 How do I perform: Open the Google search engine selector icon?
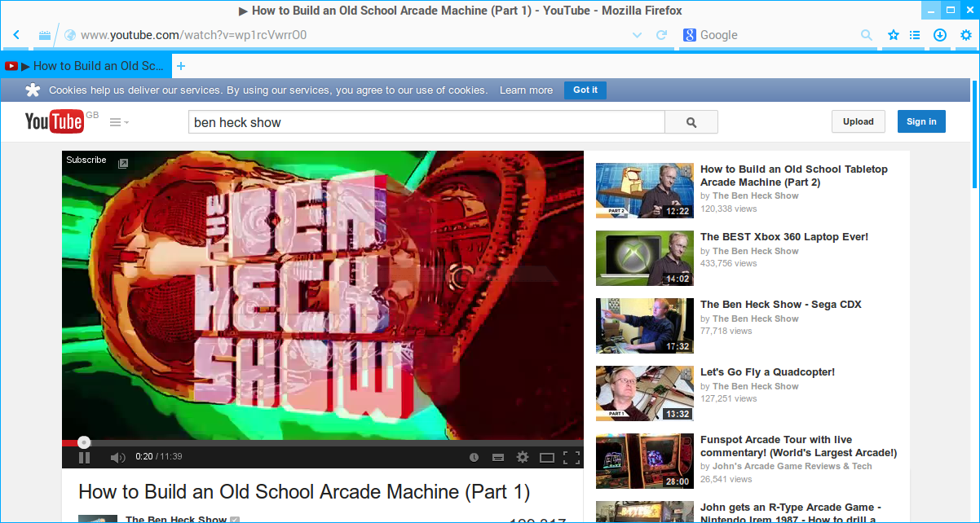[x=689, y=35]
